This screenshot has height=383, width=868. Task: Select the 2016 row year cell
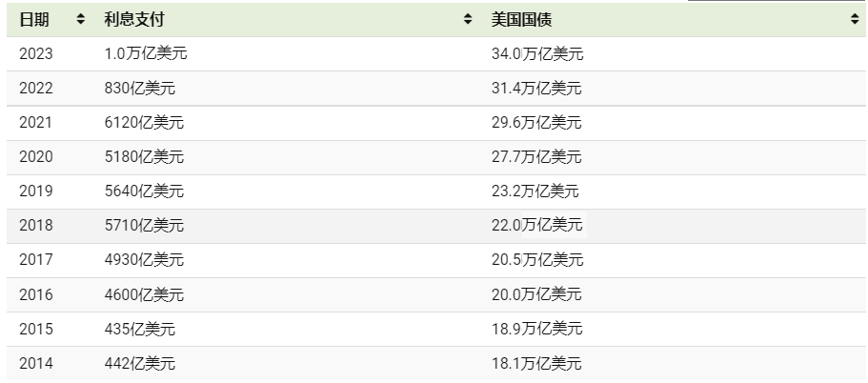[36, 294]
